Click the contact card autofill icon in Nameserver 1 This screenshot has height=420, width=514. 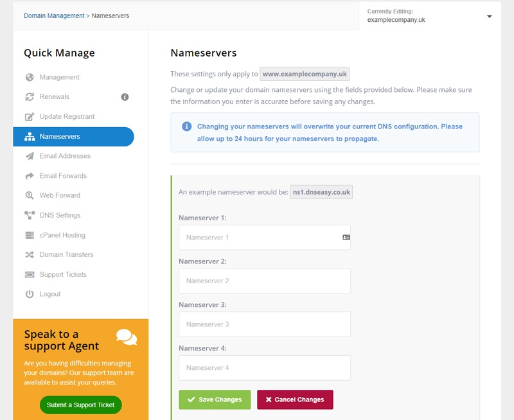[346, 238]
